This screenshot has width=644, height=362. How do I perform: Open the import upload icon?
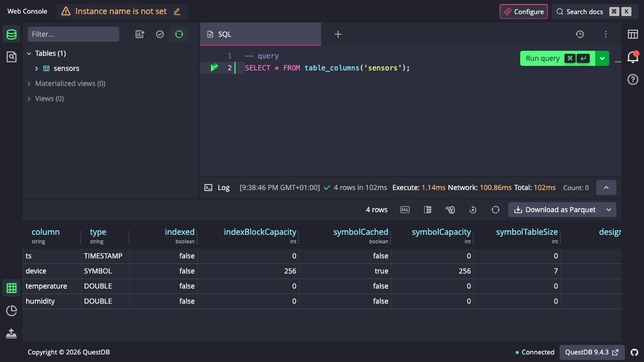point(11,333)
